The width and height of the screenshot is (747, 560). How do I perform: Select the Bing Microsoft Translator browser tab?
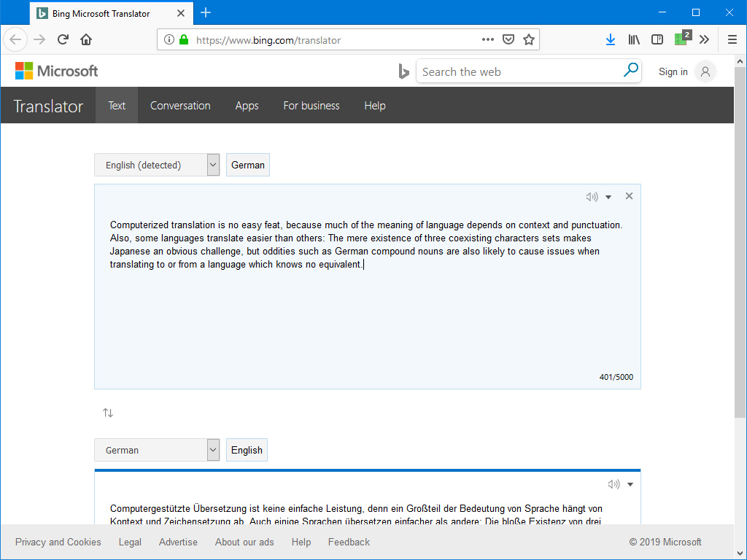[112, 13]
